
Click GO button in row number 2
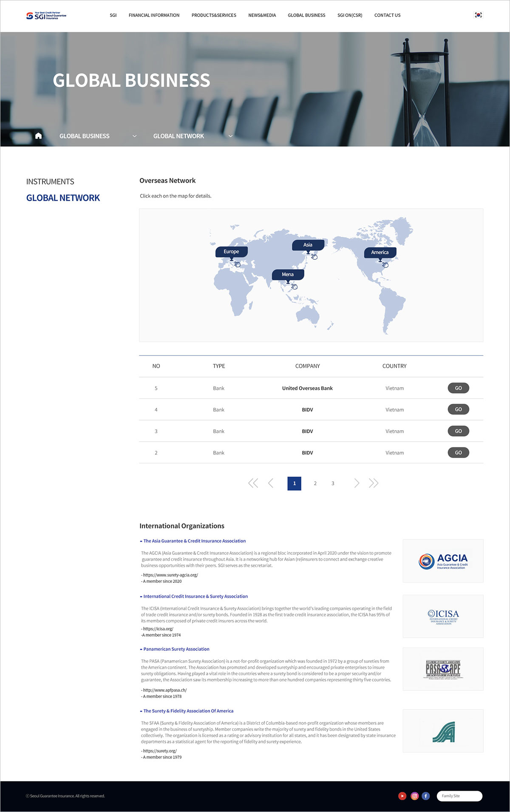coord(458,453)
